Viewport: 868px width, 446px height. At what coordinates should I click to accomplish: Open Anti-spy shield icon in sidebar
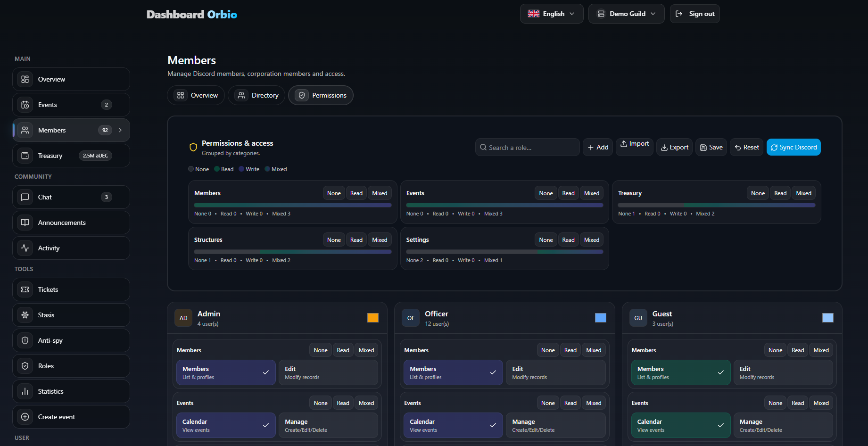click(25, 340)
